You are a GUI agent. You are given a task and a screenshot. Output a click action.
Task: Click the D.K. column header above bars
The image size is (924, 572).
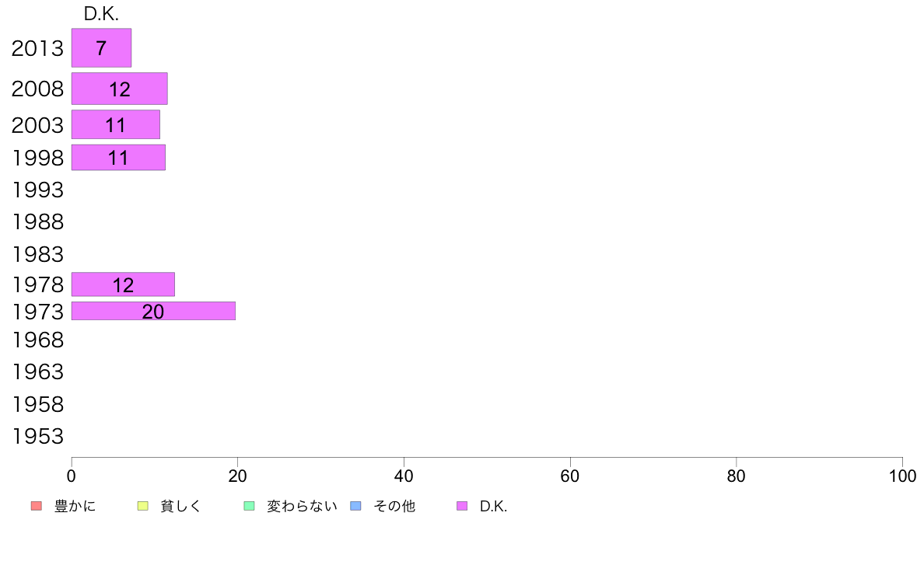[101, 13]
